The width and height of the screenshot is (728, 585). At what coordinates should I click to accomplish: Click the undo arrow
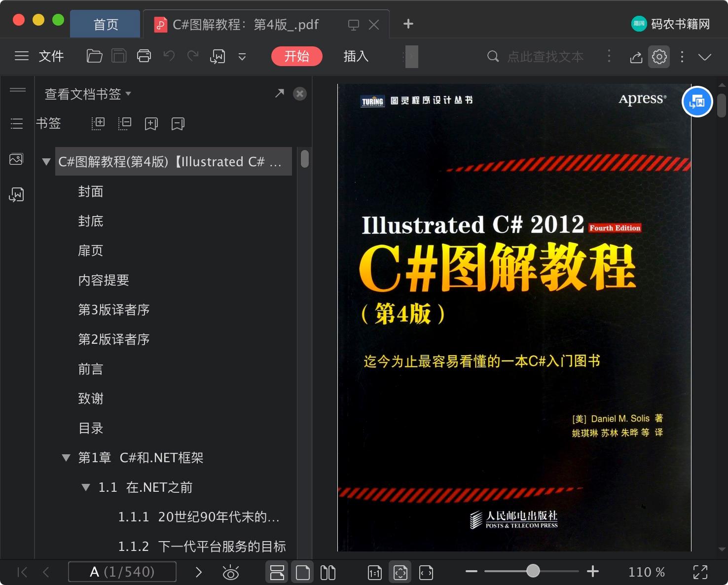(x=169, y=56)
